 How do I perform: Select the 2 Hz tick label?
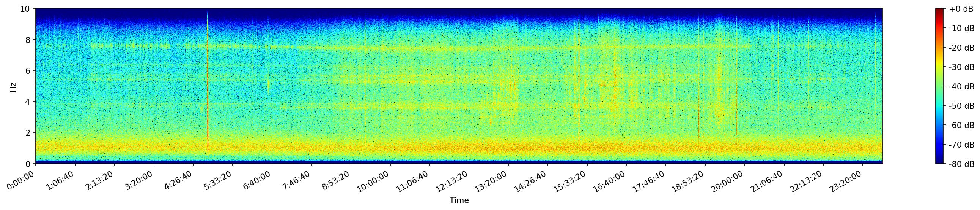28,133
